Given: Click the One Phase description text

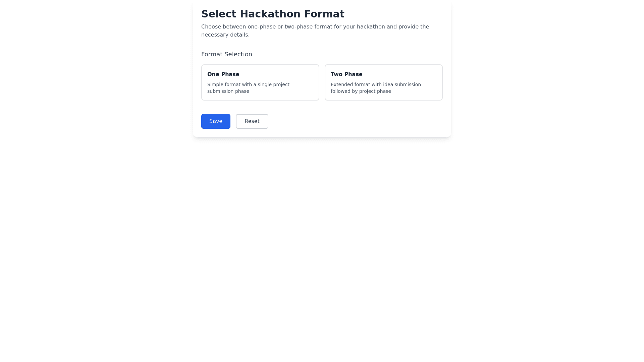Looking at the screenshot, I should 248,87.
